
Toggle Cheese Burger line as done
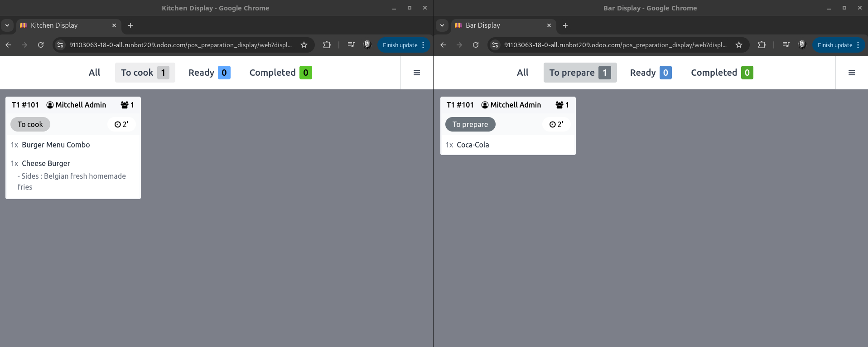coord(46,163)
